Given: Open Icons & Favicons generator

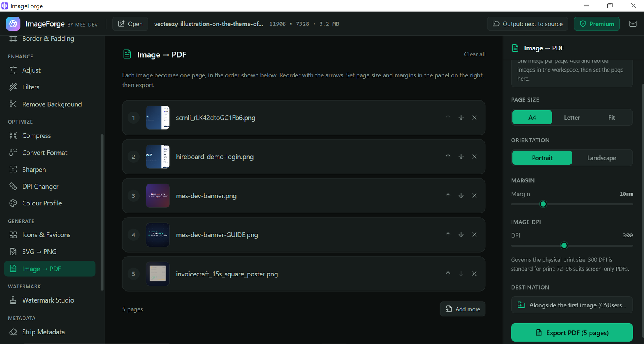Looking at the screenshot, I should pos(50,235).
